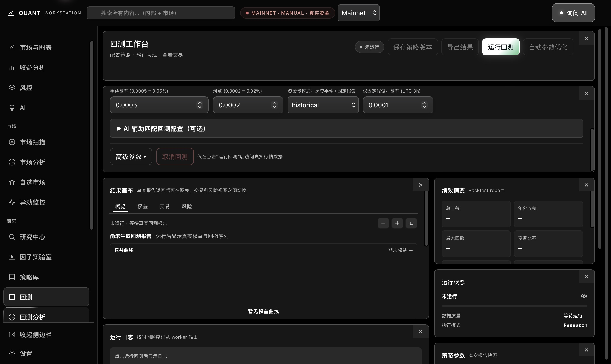Switch to the 风险 tab
611x364 pixels.
187,206
